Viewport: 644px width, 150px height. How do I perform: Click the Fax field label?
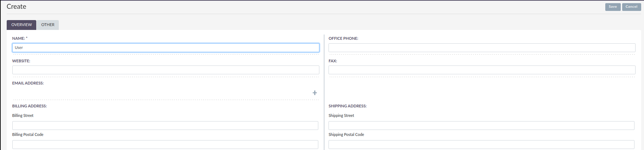332,61
